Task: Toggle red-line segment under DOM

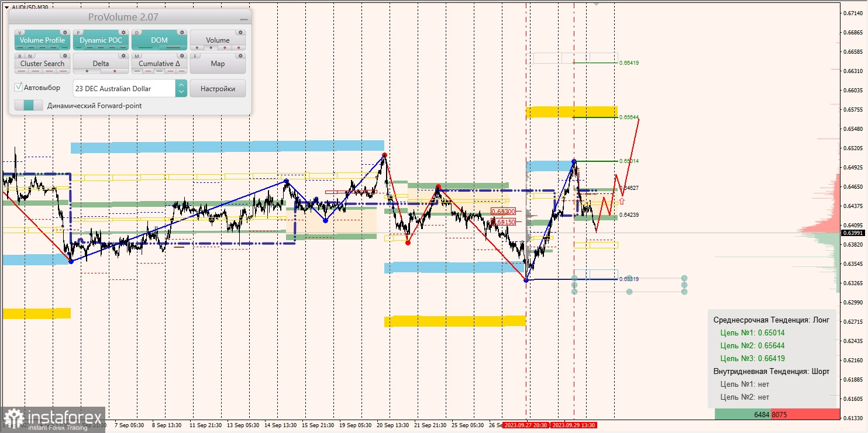Action: tap(173, 47)
